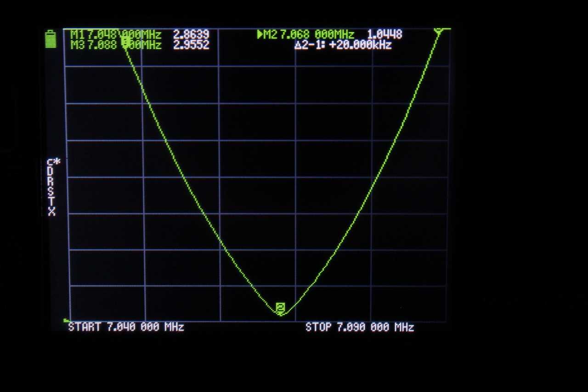588x392 pixels.
Task: Tap the START 7.040 000 MHz label
Action: (x=126, y=327)
